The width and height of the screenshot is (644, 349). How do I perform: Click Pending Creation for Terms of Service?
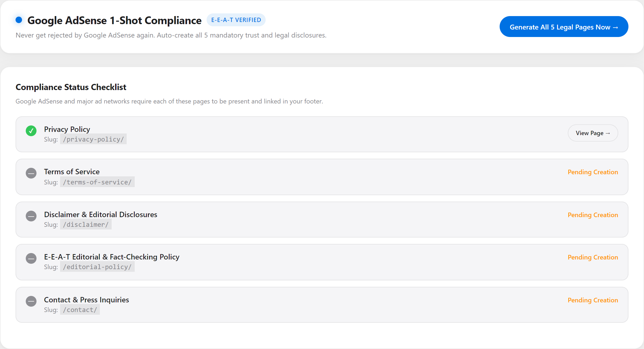(593, 172)
